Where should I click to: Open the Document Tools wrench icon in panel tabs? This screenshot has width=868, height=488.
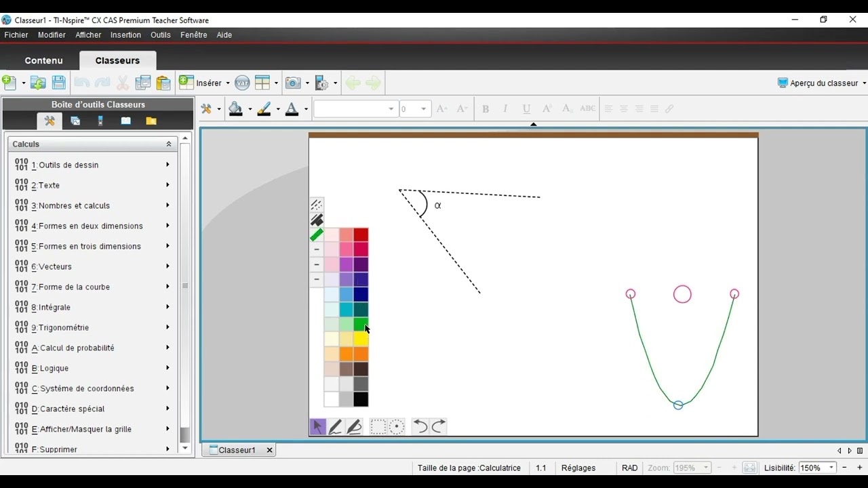pyautogui.click(x=50, y=121)
